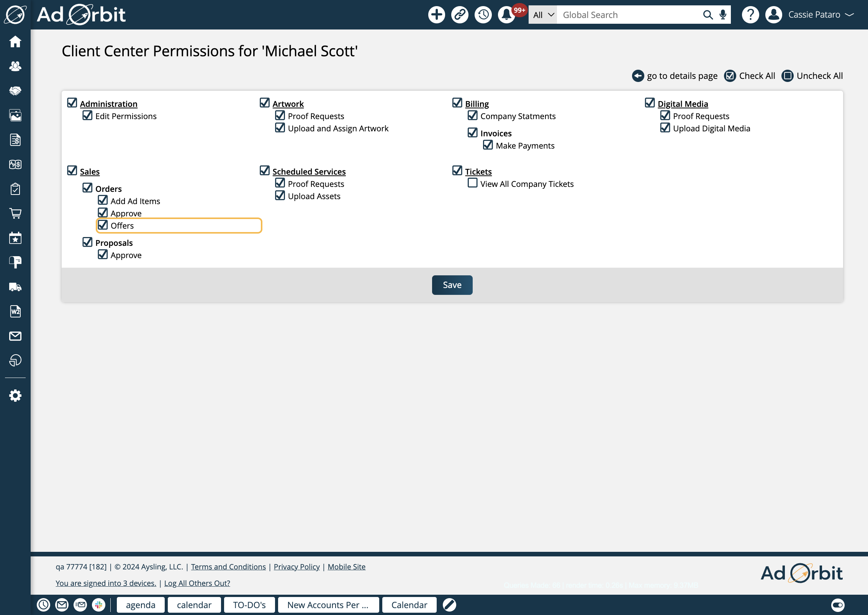Click the Log All Others Out link
This screenshot has width=868, height=615.
click(197, 583)
